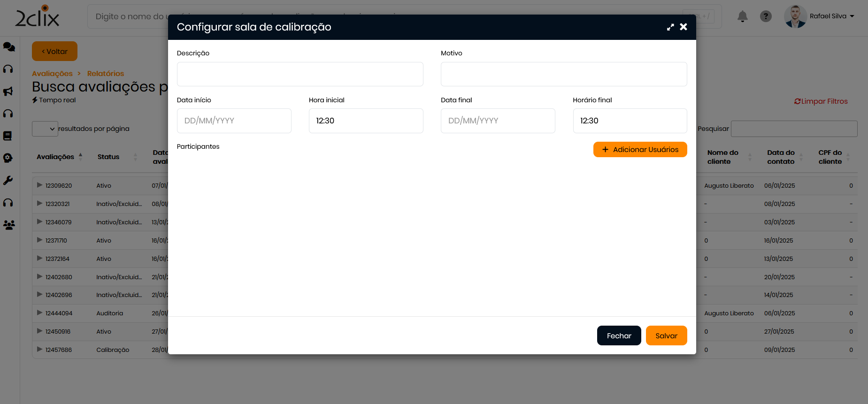Click the Descrição text field
This screenshot has height=404, width=868.
point(300,74)
